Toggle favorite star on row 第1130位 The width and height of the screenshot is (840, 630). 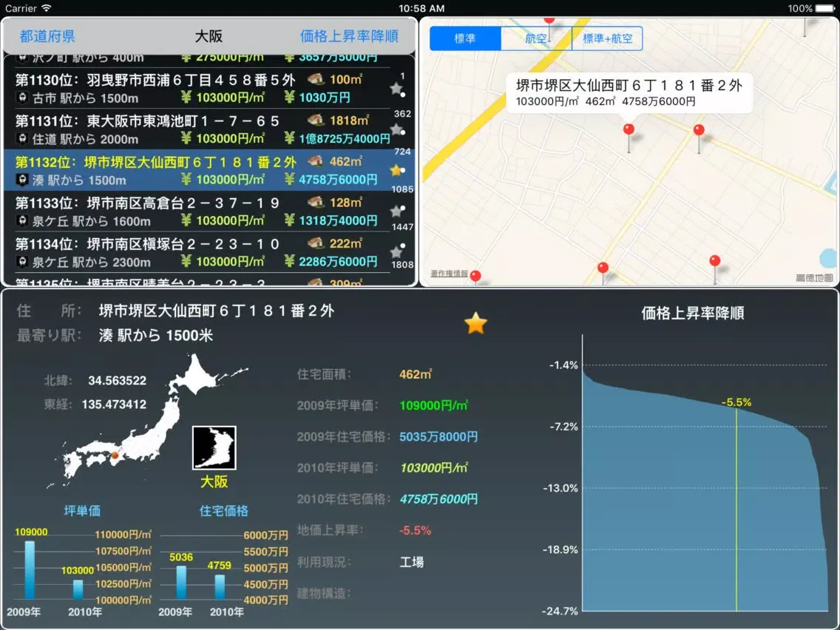pos(396,89)
